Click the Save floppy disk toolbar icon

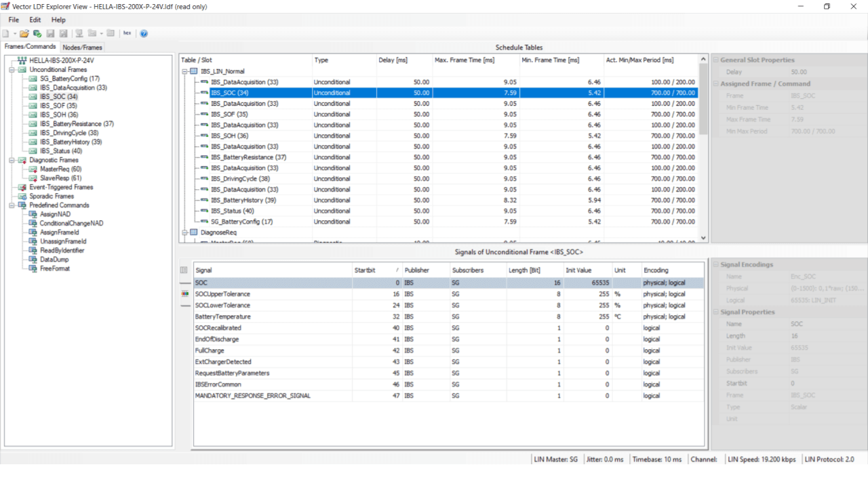(50, 33)
